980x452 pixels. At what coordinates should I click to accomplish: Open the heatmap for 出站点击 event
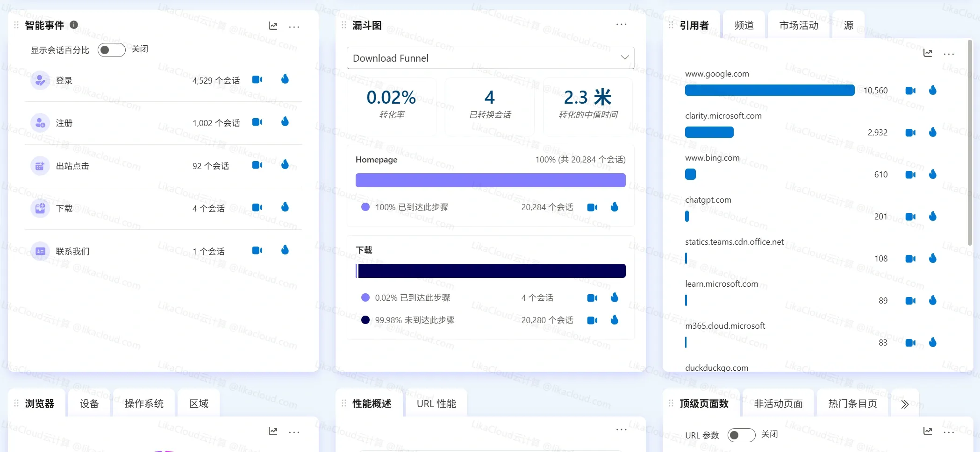285,164
